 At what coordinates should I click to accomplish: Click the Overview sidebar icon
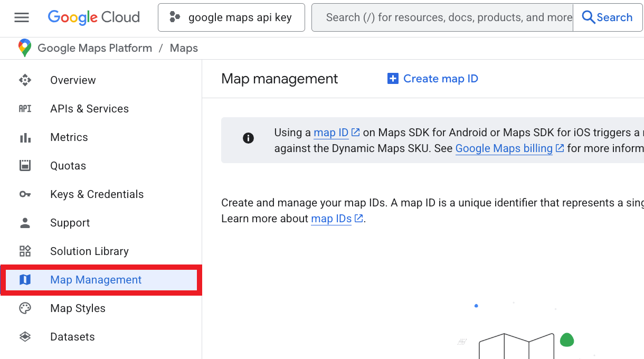(x=25, y=80)
